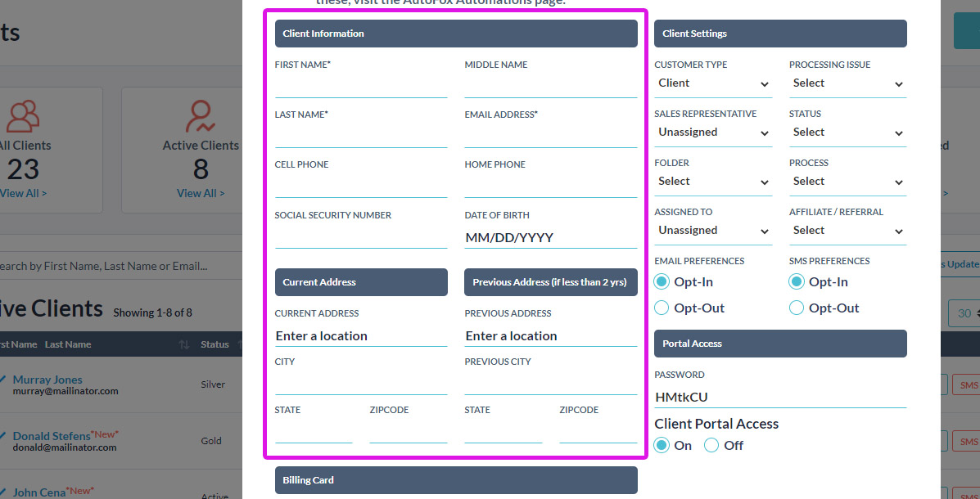
Task: Click the edit pencil icon for John Cena
Action: pos(2,492)
